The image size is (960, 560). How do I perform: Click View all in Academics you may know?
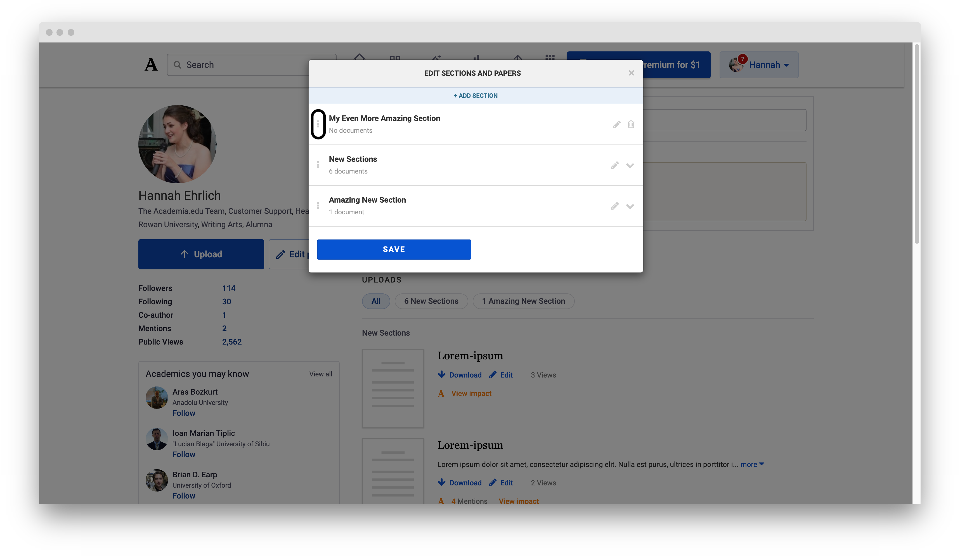tap(320, 374)
